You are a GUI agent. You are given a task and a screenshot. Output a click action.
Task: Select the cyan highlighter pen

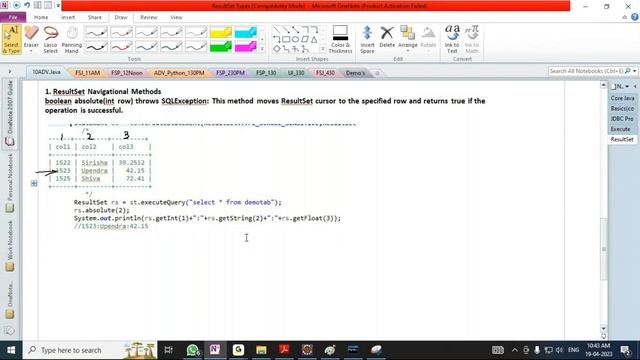246,32
